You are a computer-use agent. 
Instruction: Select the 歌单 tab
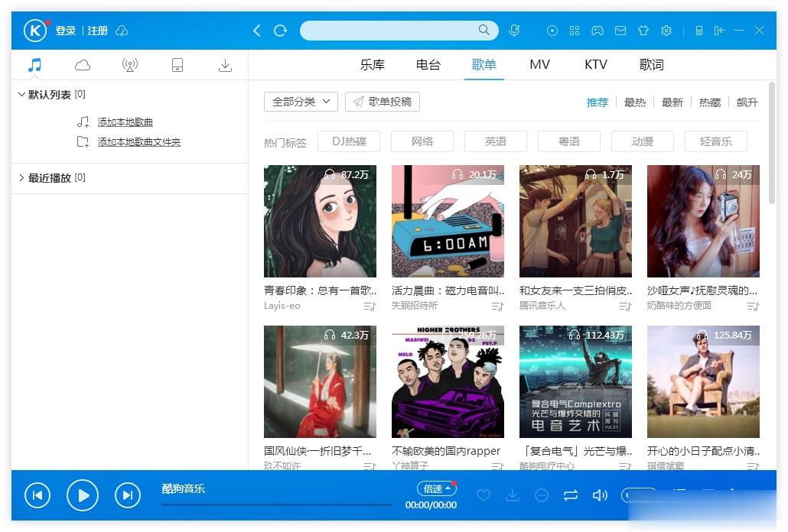click(x=484, y=65)
